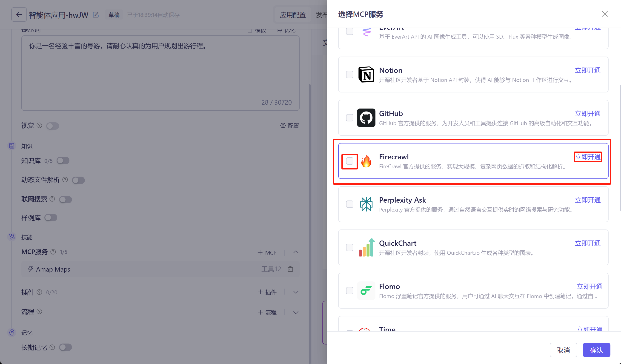621x364 pixels.
Task: Click 立即开通 link for GitHub
Action: click(x=588, y=113)
